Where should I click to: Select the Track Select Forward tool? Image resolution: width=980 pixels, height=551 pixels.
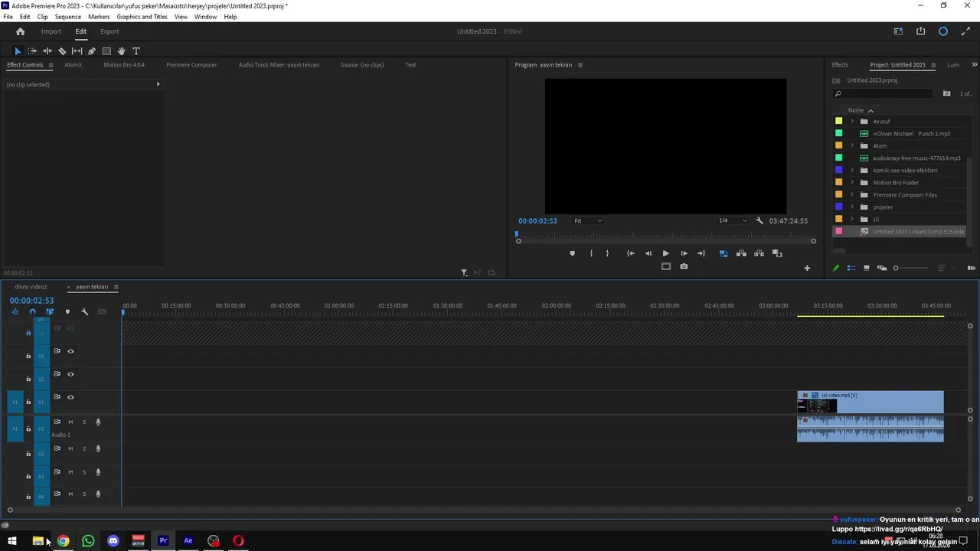[32, 51]
